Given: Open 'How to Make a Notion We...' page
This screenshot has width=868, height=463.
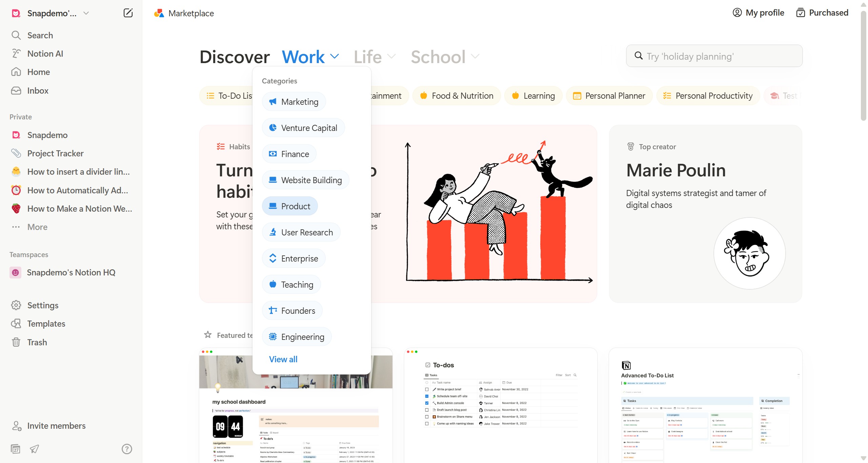Looking at the screenshot, I should pos(71,209).
